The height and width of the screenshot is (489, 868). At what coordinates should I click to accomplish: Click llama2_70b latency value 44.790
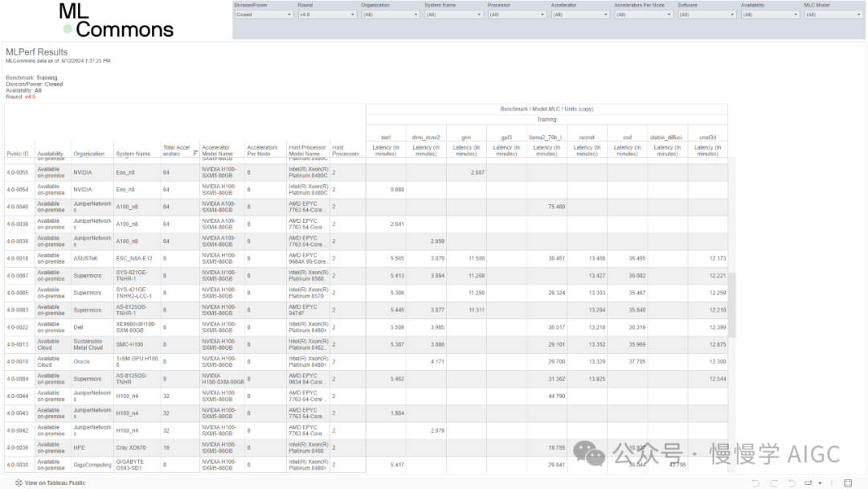click(556, 396)
